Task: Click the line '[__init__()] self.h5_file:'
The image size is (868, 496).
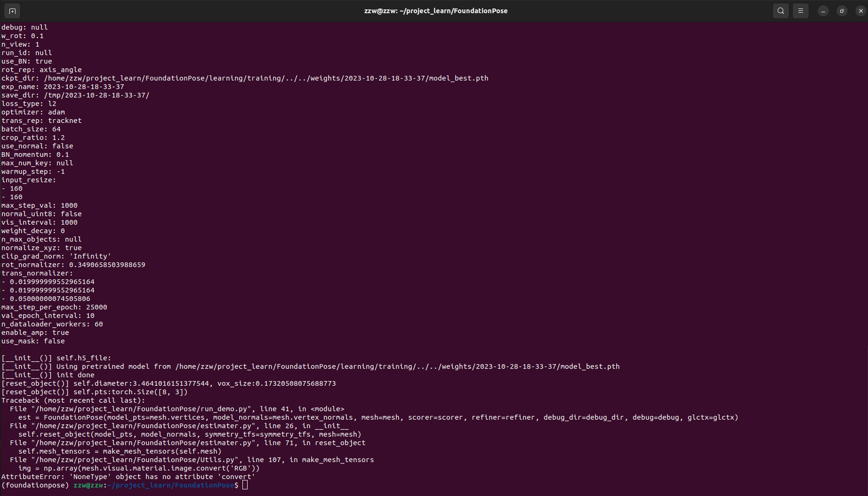Action: [56, 358]
